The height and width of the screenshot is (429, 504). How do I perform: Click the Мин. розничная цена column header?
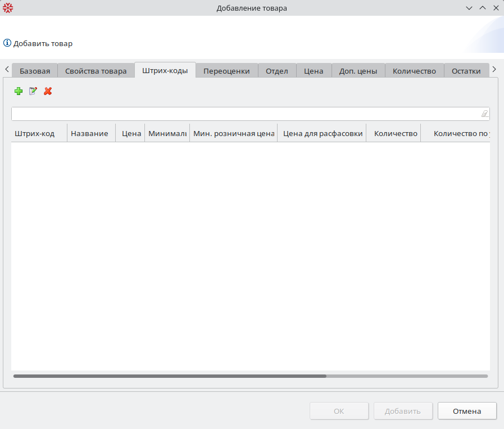click(233, 134)
